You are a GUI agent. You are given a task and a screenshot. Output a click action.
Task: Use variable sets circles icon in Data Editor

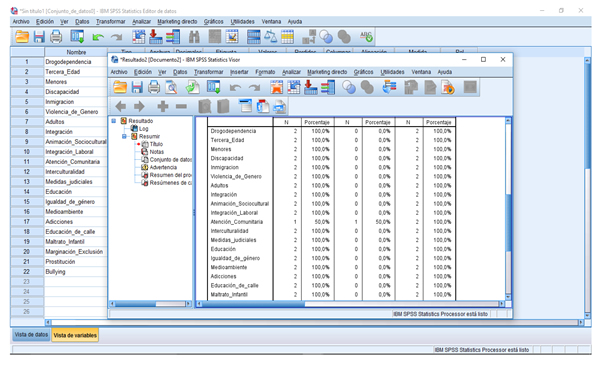(x=326, y=37)
